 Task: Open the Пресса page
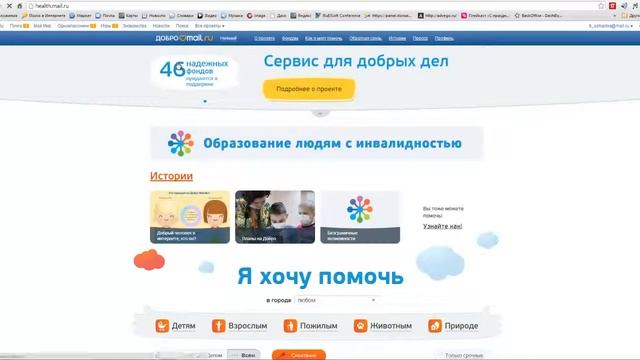point(420,38)
